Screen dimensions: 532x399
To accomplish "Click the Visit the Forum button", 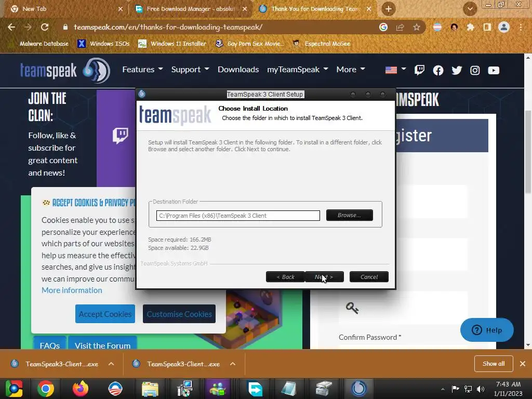I will click(102, 343).
